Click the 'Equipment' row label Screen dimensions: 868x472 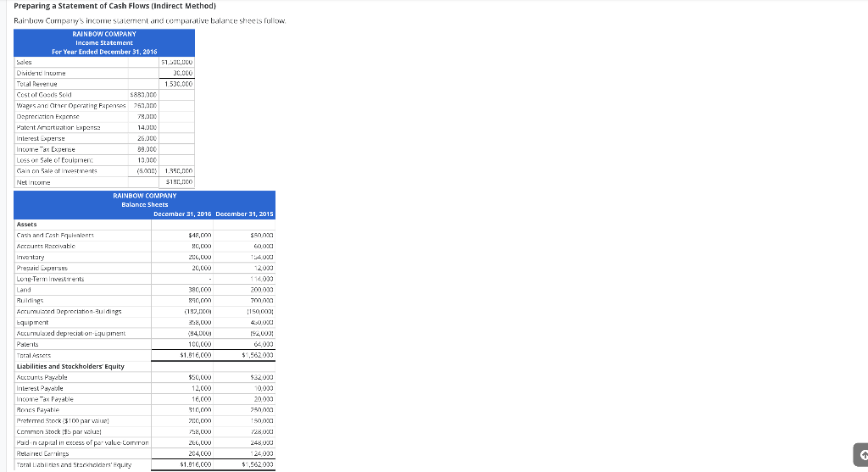(x=33, y=323)
